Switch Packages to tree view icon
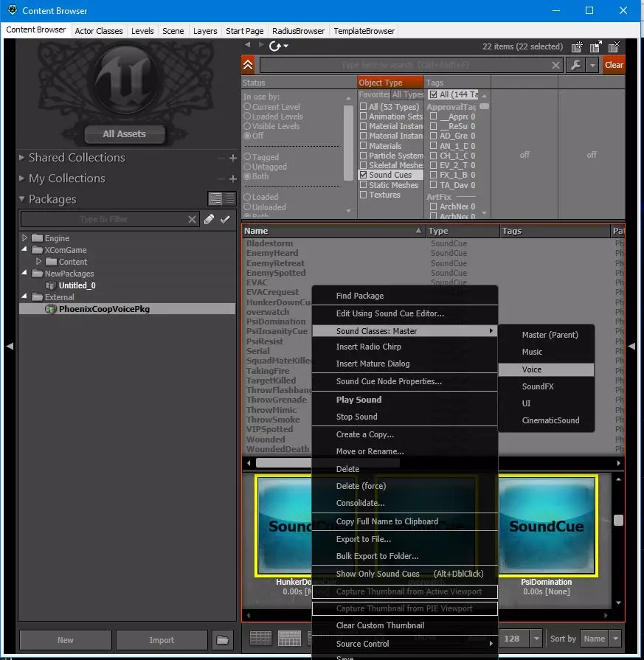The image size is (644, 660). tap(215, 198)
